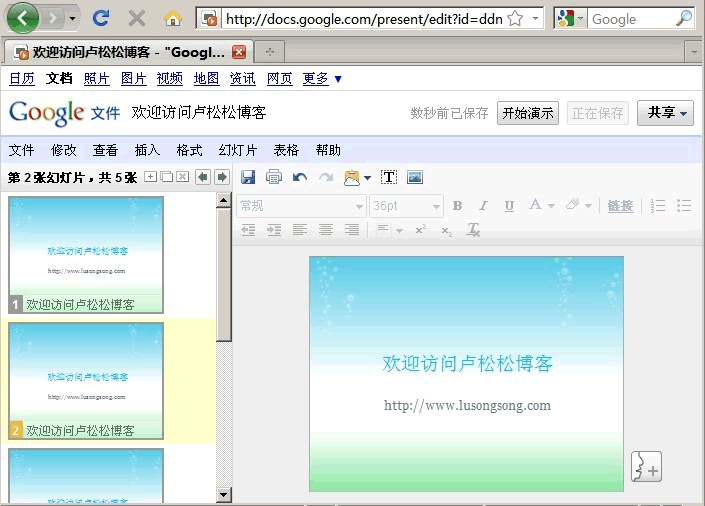Open the 共享 share dropdown
This screenshot has width=705, height=506.
(x=666, y=113)
